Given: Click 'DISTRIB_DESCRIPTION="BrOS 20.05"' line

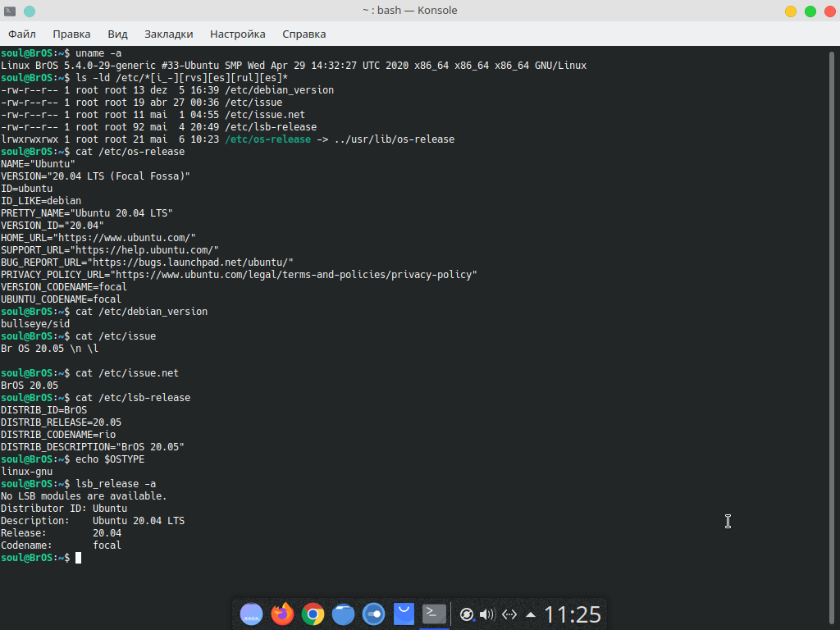Looking at the screenshot, I should pos(93,447).
